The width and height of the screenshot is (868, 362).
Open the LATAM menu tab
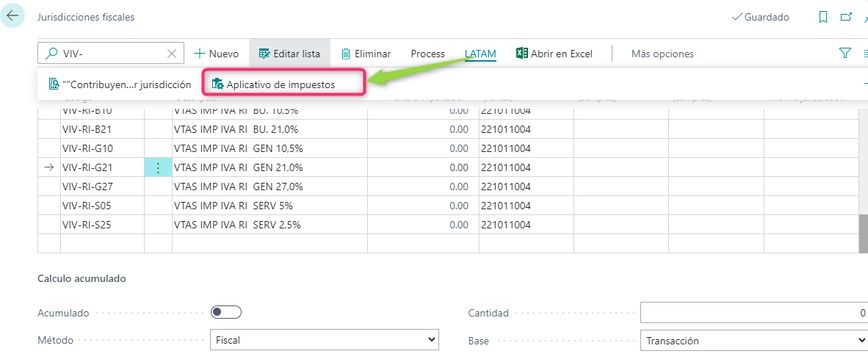tap(480, 54)
